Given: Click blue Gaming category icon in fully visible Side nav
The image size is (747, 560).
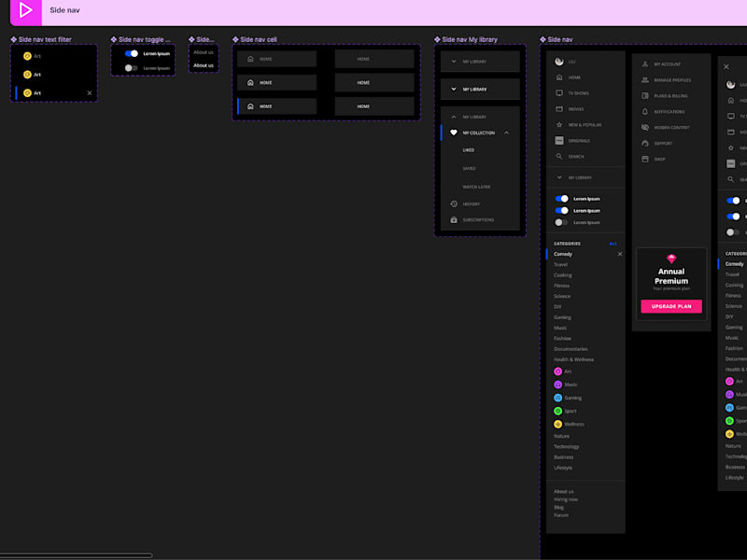Looking at the screenshot, I should click(x=557, y=398).
